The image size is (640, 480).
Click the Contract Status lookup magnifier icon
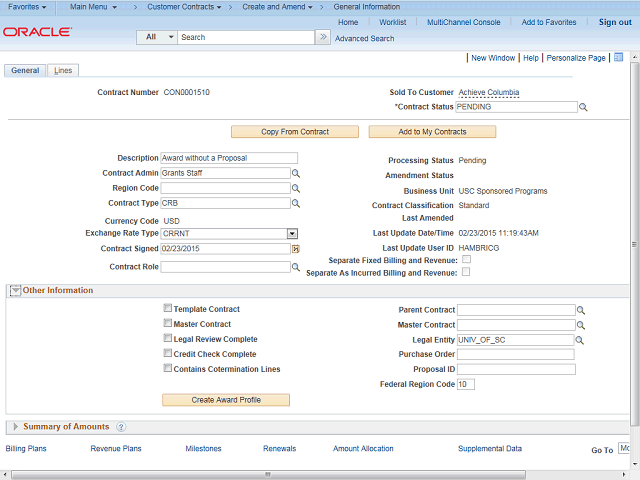[x=584, y=107]
